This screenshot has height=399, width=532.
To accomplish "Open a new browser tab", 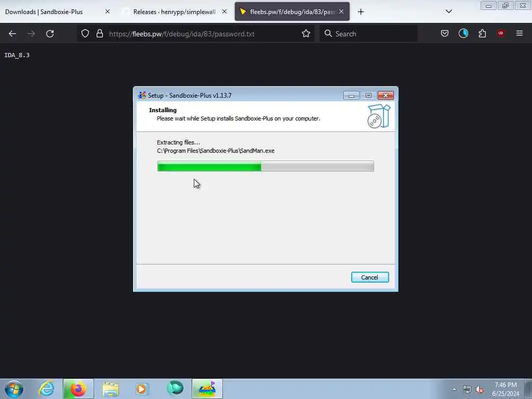I will pyautogui.click(x=361, y=12).
